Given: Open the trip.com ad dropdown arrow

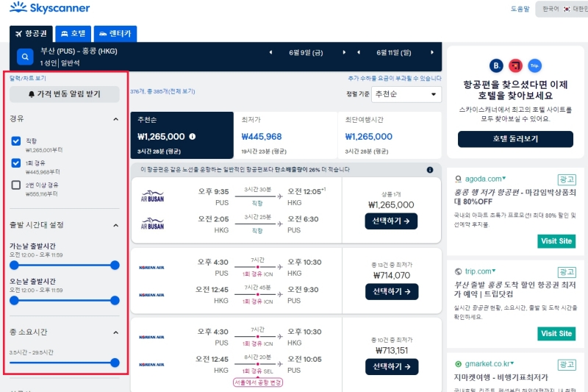Looking at the screenshot, I should tap(494, 271).
